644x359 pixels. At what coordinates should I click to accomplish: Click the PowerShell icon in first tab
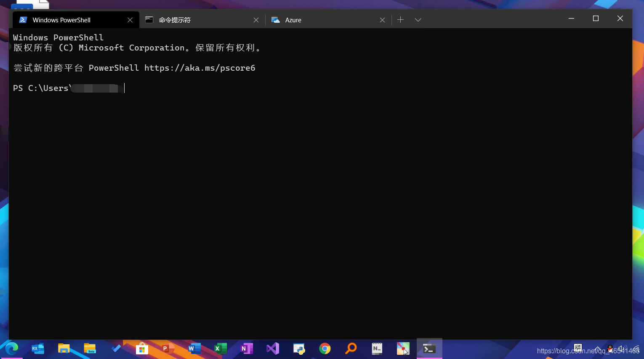point(23,20)
